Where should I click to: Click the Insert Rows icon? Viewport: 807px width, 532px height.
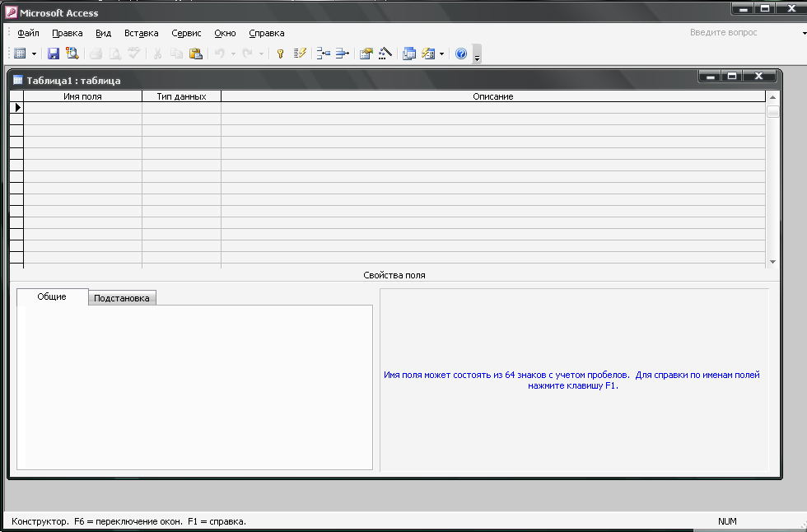(x=323, y=54)
